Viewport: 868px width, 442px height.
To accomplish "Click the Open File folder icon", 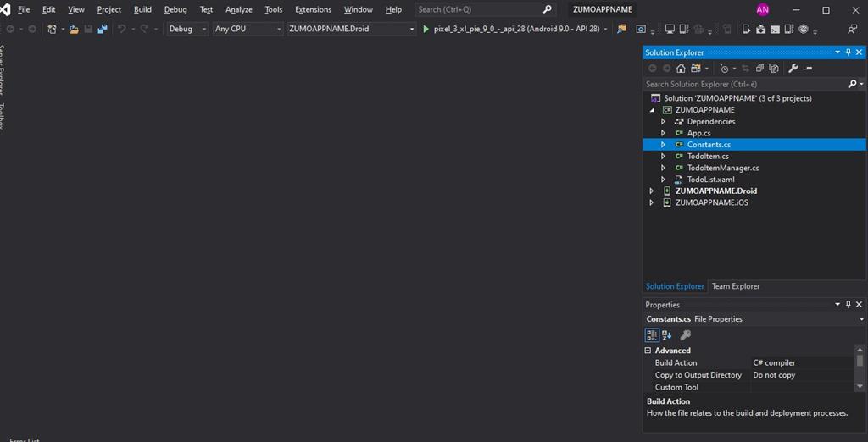I will click(74, 29).
